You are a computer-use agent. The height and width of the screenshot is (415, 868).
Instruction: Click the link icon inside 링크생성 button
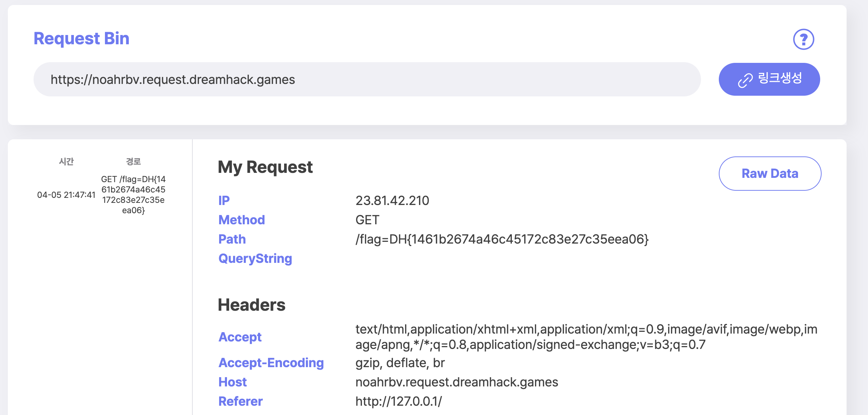pos(745,80)
